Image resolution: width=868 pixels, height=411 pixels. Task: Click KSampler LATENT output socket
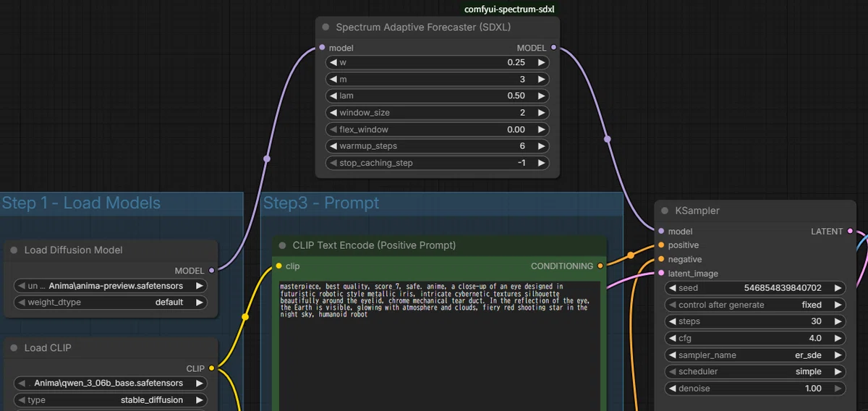pyautogui.click(x=850, y=232)
